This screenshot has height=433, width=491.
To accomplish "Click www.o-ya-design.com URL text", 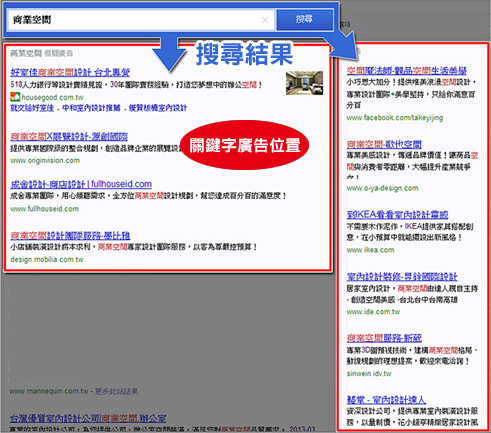I will point(382,188).
